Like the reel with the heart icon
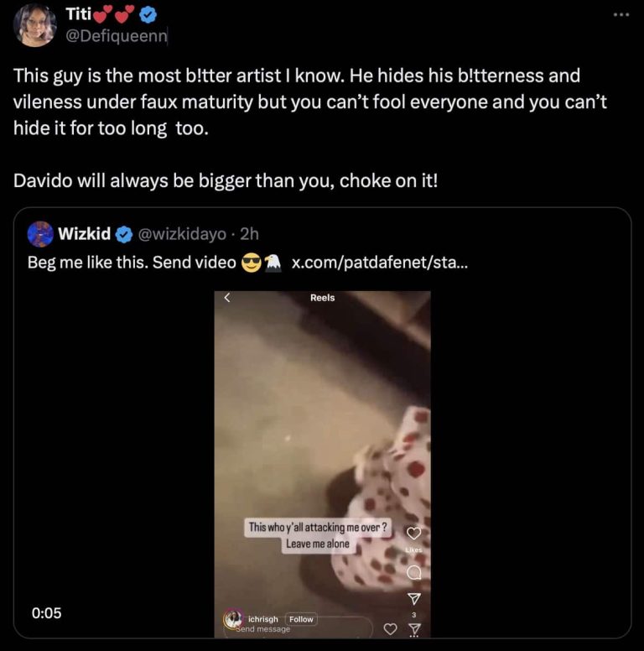This screenshot has width=644, height=651. [413, 534]
